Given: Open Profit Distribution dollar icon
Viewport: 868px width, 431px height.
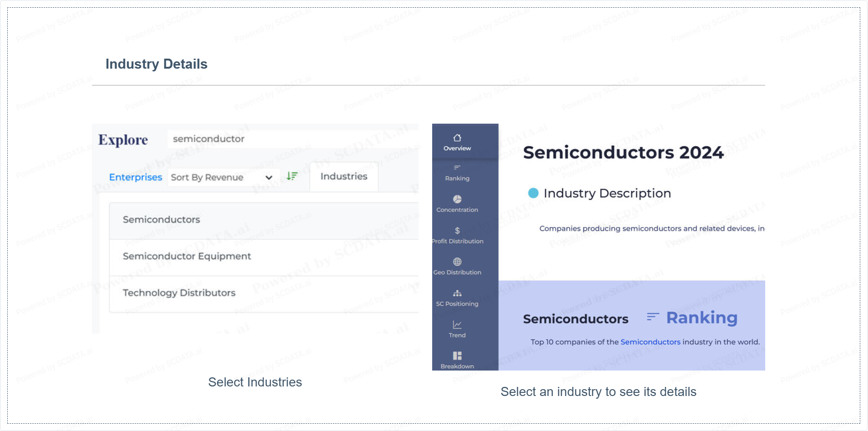Looking at the screenshot, I should [457, 231].
